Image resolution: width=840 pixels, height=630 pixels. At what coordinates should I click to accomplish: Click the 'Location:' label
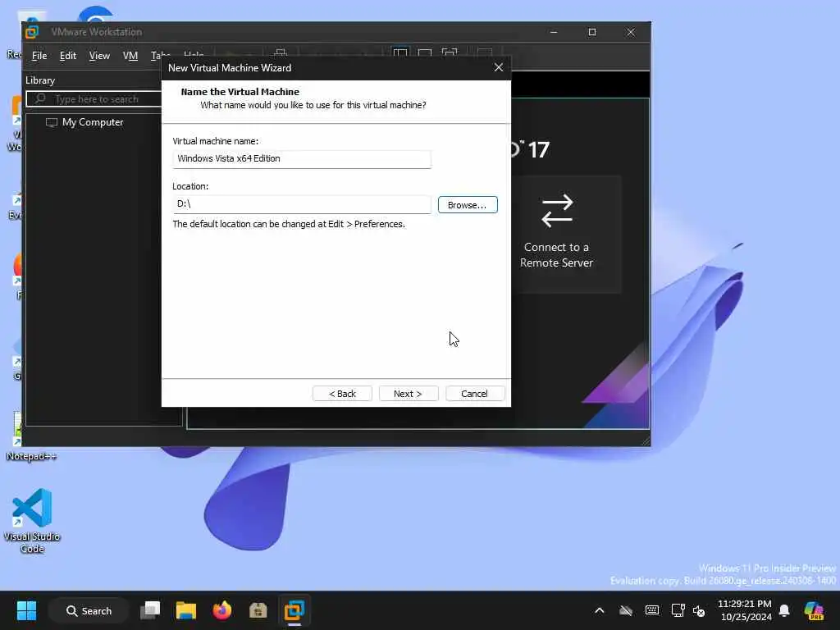point(190,186)
